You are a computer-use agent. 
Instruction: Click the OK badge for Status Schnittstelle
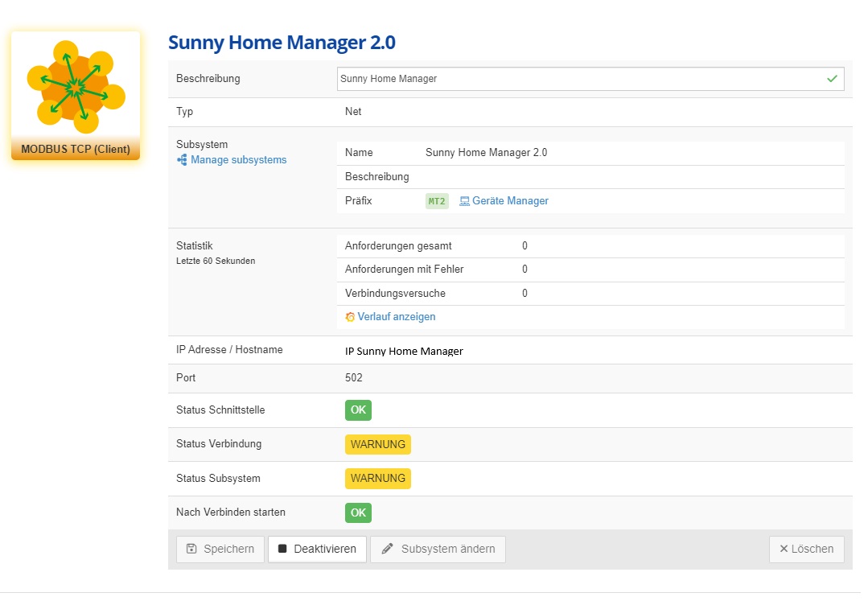click(358, 410)
